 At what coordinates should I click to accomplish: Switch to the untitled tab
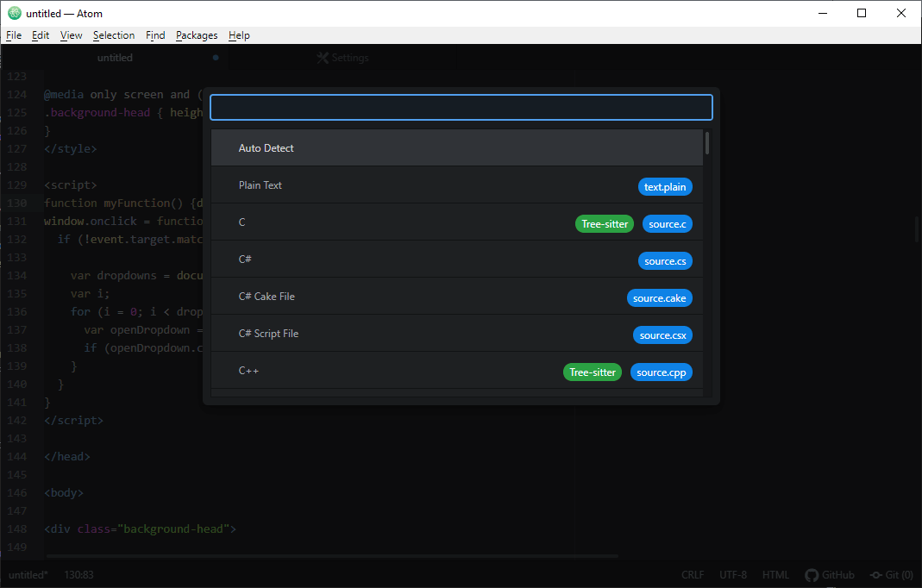115,58
